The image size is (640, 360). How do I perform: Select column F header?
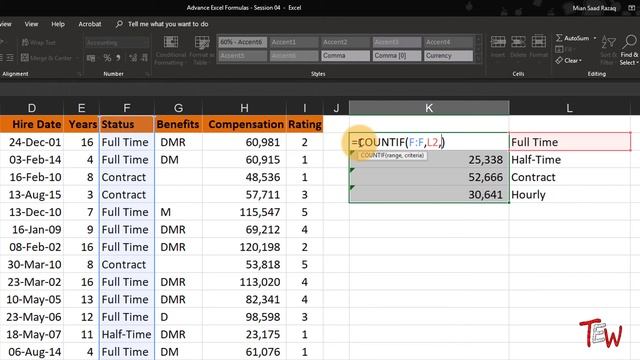(x=127, y=108)
